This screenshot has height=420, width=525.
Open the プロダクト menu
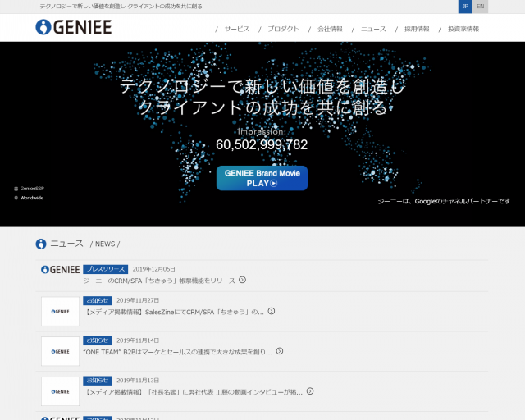tap(283, 29)
